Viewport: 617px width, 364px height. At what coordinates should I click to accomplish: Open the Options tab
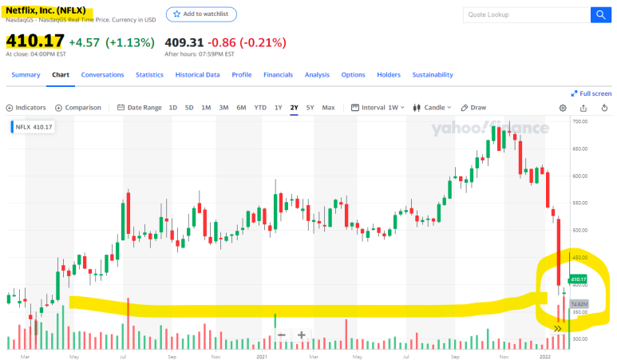pyautogui.click(x=353, y=75)
